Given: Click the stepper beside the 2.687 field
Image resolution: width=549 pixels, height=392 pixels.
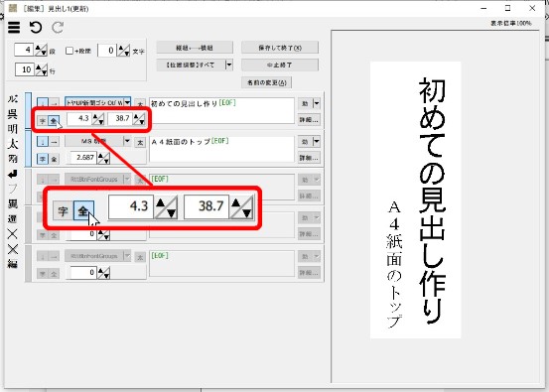Looking at the screenshot, I should pos(103,158).
